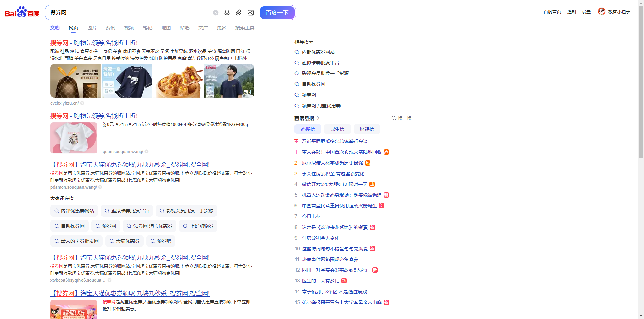The width and height of the screenshot is (644, 319).
Task: Go to 百度首页 link
Action: 552,12
